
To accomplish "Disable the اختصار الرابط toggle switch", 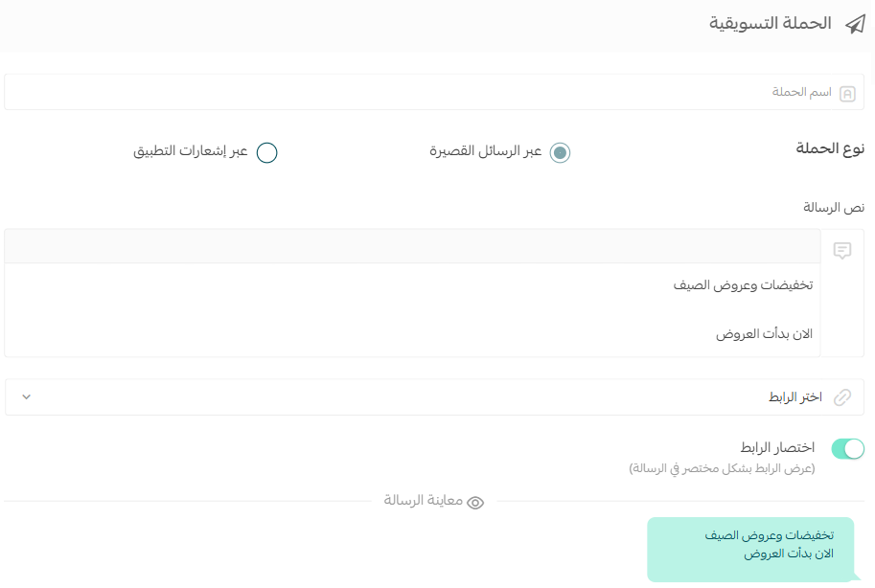I will pos(847,448).
